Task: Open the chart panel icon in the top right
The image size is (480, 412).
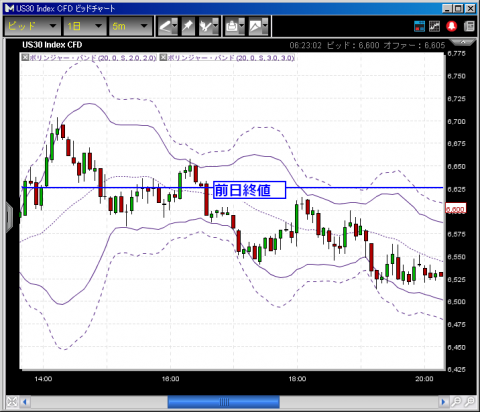Action: tap(434, 26)
